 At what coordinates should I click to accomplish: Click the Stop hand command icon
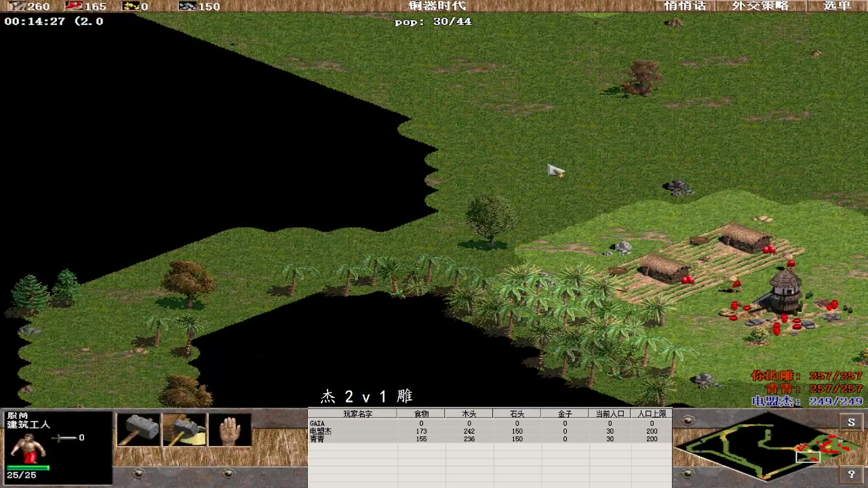pyautogui.click(x=230, y=430)
